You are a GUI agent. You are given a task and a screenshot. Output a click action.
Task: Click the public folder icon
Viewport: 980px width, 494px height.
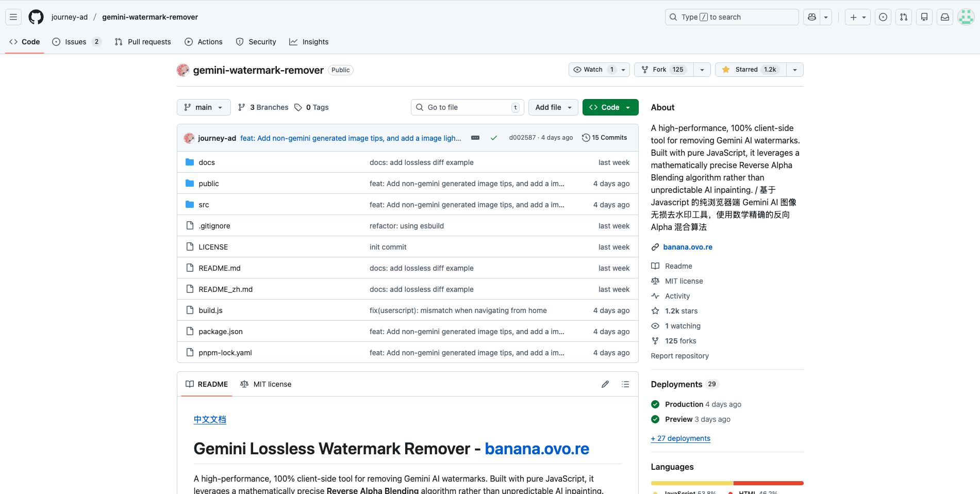[x=190, y=183]
